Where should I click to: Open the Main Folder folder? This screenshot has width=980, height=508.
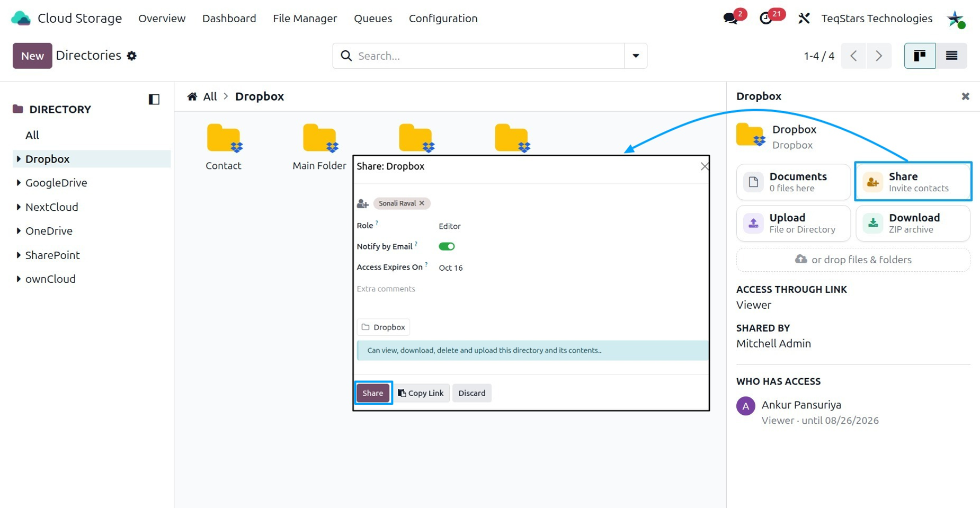coord(319,147)
